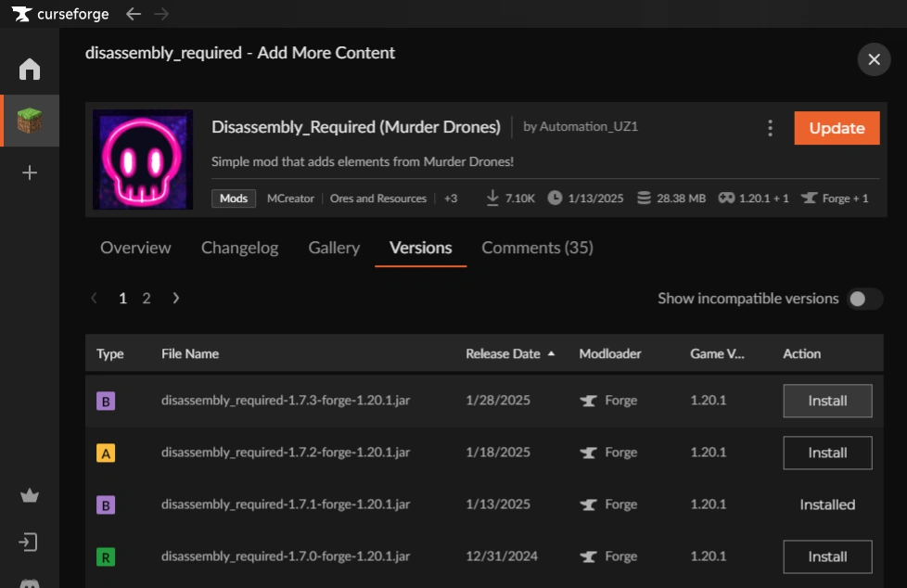
Task: Go forward with the right arrow
Action: [x=161, y=14]
